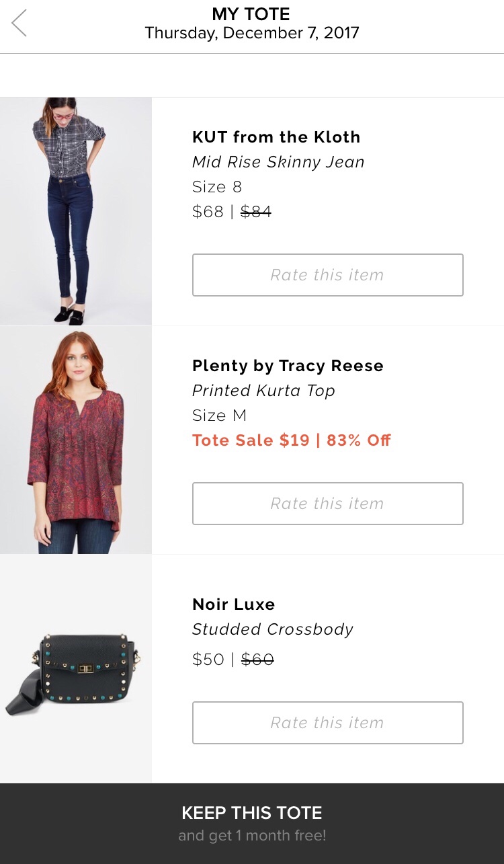Tap the 'and get 1 month free' text

point(252,836)
